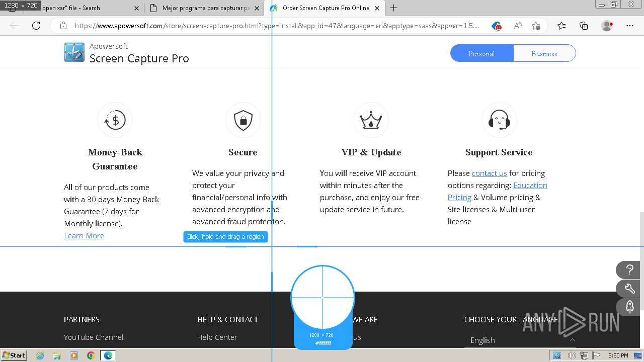Open the browser profile avatar

[607, 26]
